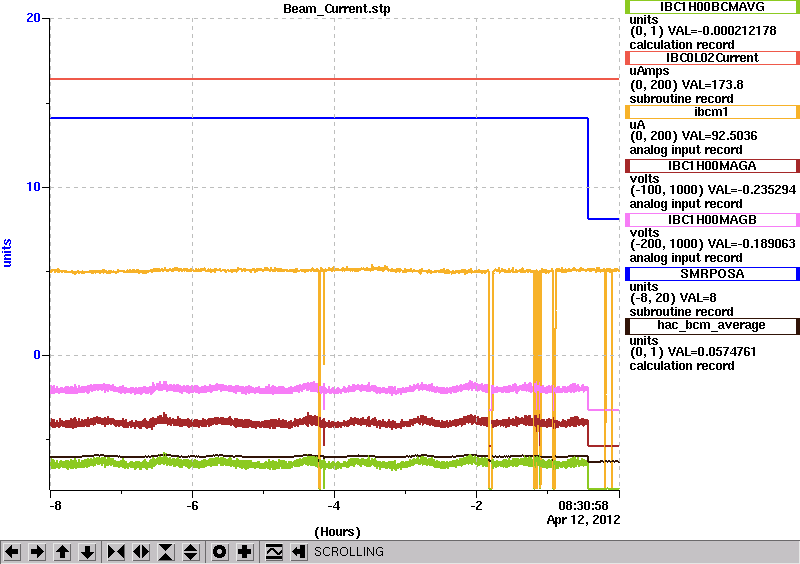The height and width of the screenshot is (564, 800).
Task: Click the SCROLLING status label
Action: coord(349,552)
